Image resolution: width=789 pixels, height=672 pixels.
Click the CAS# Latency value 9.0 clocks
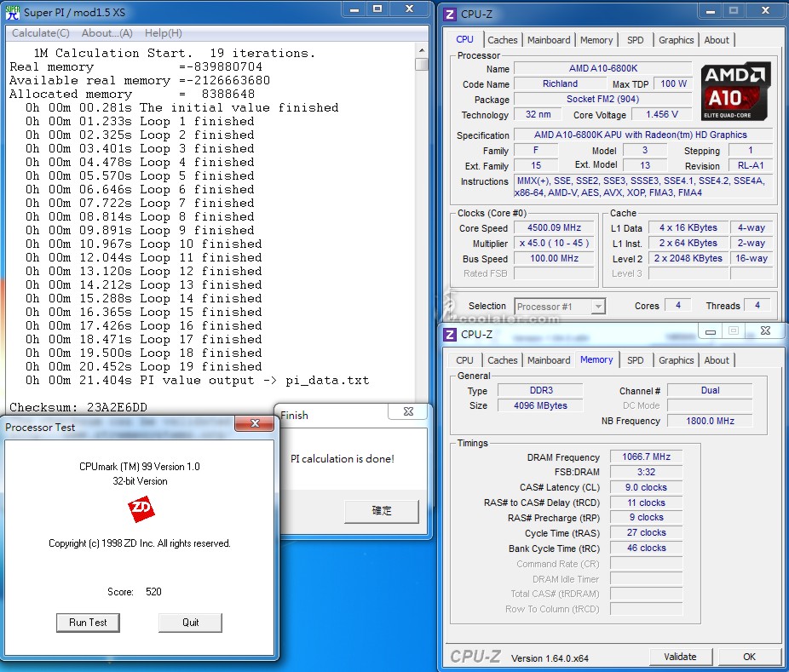(x=646, y=487)
